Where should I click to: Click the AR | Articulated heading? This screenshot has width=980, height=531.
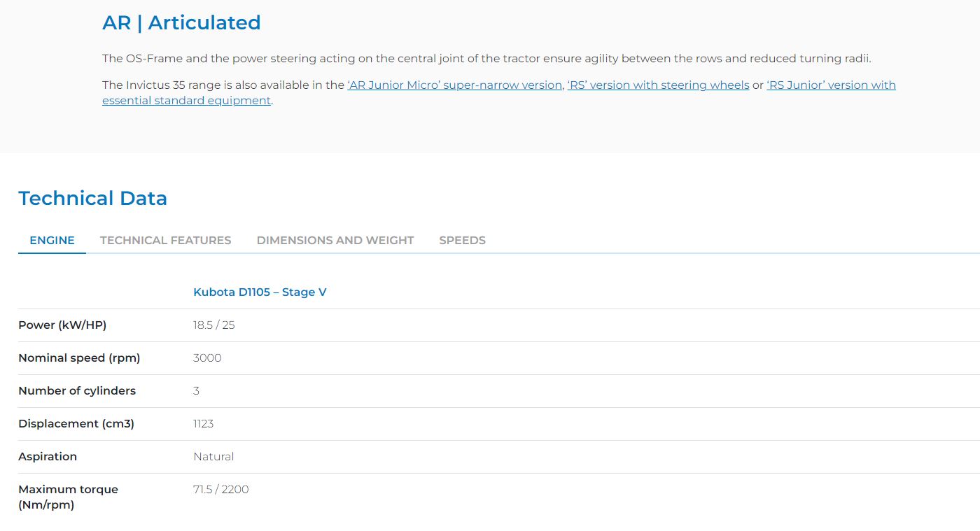point(181,22)
